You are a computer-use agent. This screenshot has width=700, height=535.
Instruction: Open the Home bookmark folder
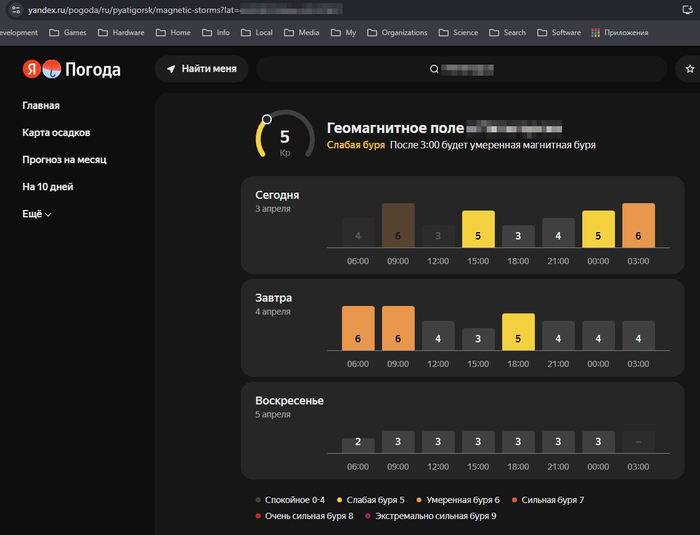point(173,33)
